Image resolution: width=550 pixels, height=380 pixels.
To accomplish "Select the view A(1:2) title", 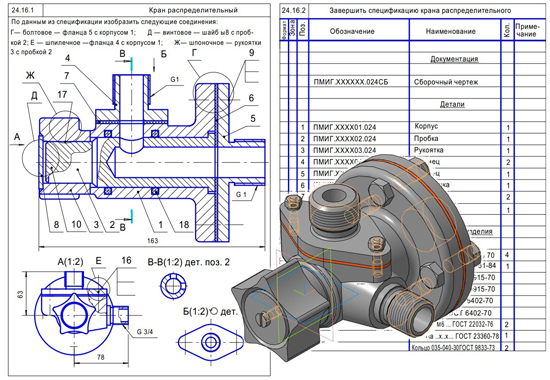I will coord(71,262).
